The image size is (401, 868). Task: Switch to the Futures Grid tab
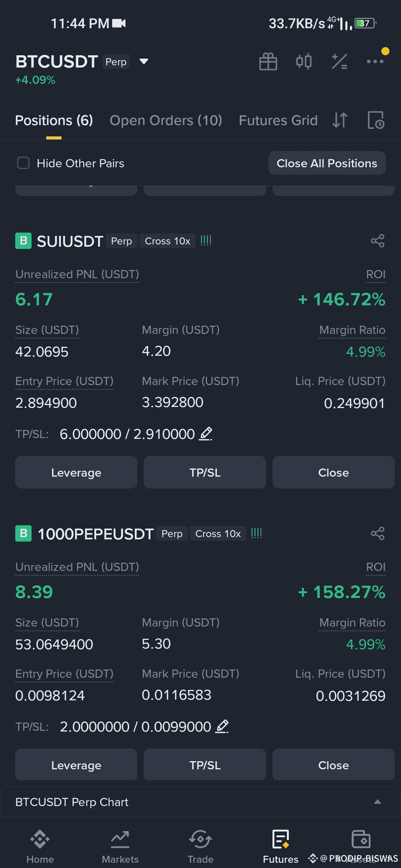tap(278, 120)
